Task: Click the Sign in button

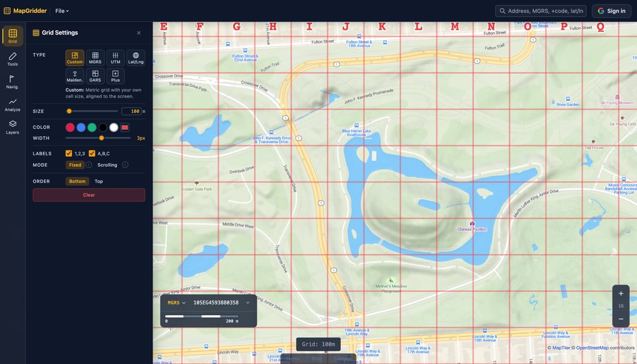Action: point(611,11)
